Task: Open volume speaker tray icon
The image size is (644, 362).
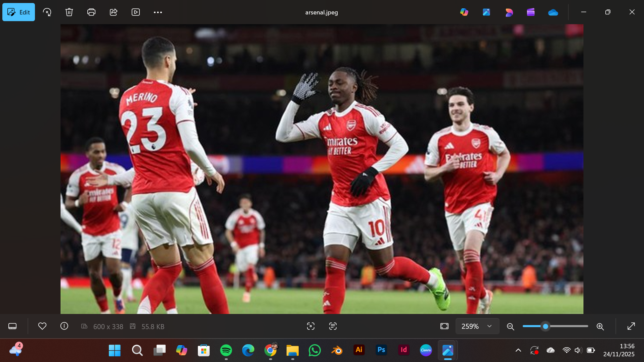Action: [x=578, y=350]
